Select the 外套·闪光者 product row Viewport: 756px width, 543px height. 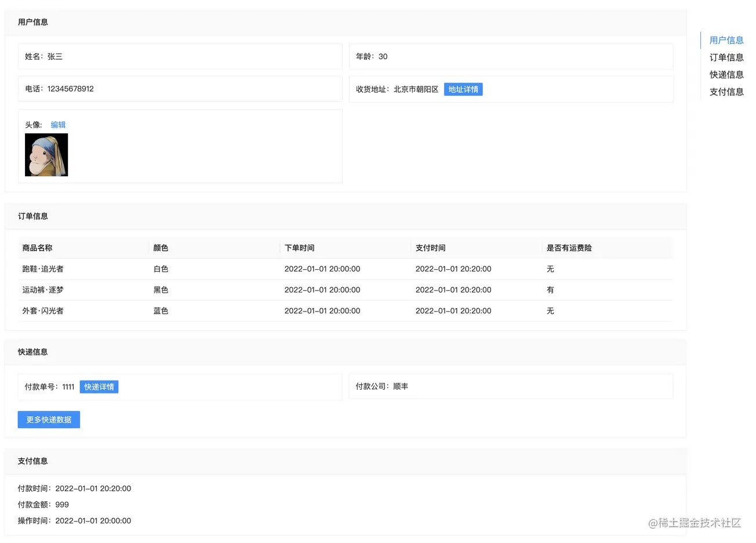click(x=346, y=311)
